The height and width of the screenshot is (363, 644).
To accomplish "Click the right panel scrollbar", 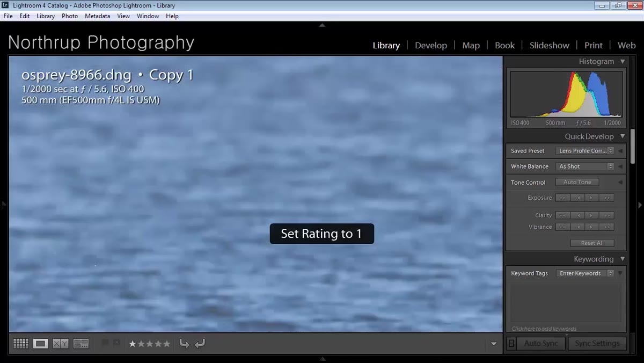I will [633, 146].
